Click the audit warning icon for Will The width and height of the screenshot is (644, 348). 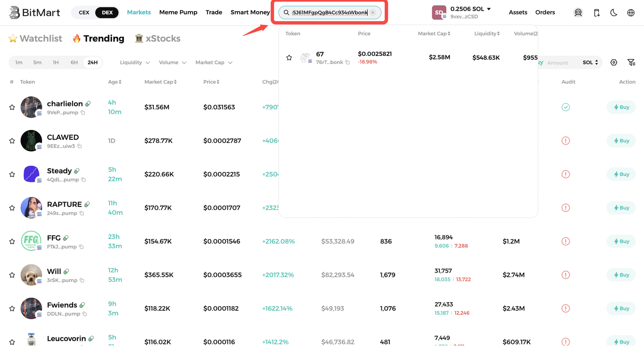(x=566, y=275)
